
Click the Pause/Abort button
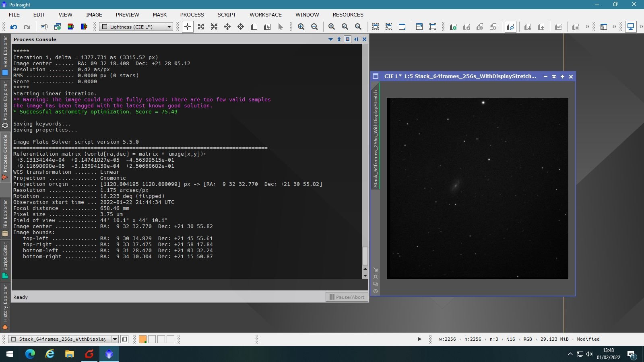347,297
